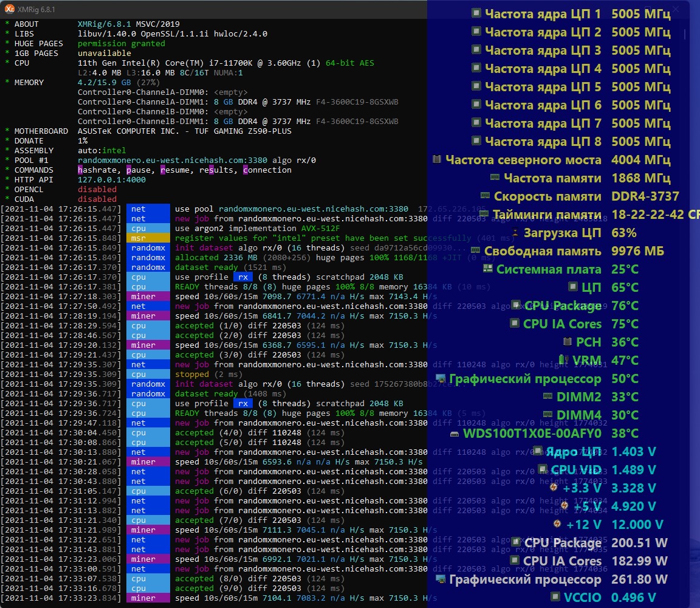Click the chip icon beside CPU Package 200.51 W
The width and height of the screenshot is (700, 608).
tap(516, 542)
